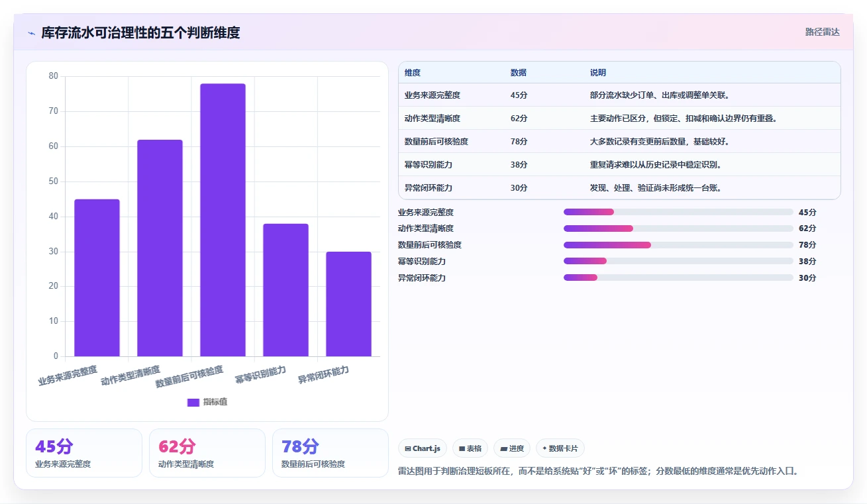
Task: Select the 数据卡片 tag chip
Action: click(560, 448)
